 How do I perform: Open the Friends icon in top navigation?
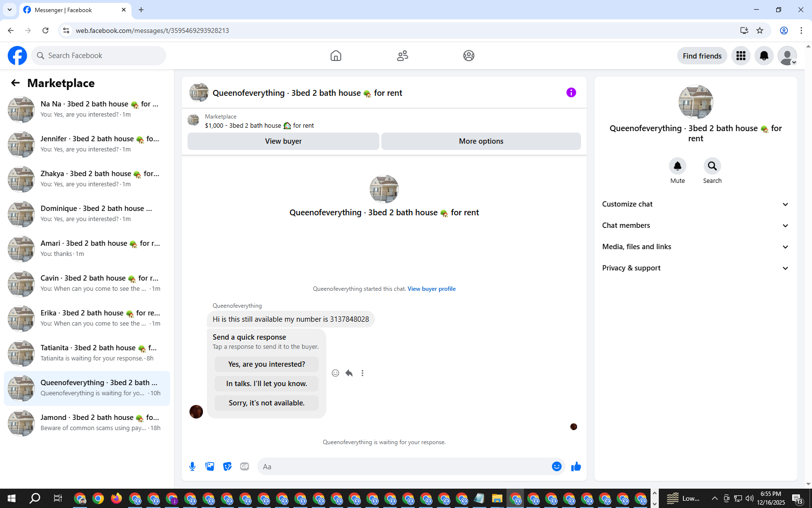(x=403, y=56)
